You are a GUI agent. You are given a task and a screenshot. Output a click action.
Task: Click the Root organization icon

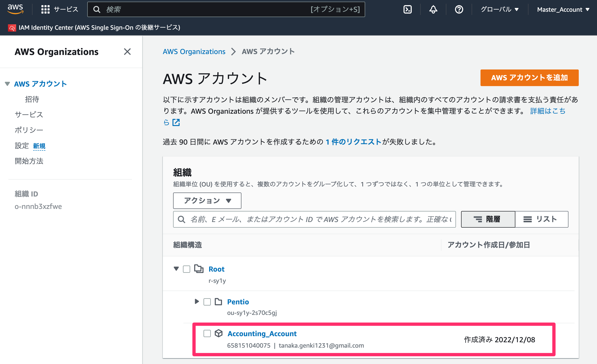[199, 269]
